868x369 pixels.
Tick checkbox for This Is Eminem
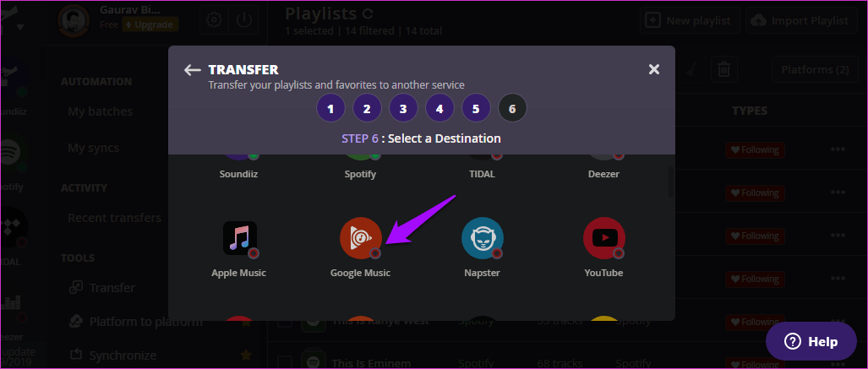(284, 363)
